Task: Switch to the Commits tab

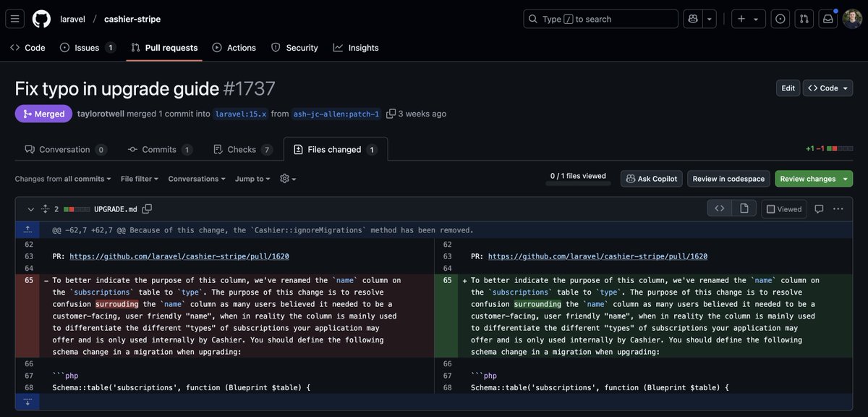Action: (x=160, y=149)
